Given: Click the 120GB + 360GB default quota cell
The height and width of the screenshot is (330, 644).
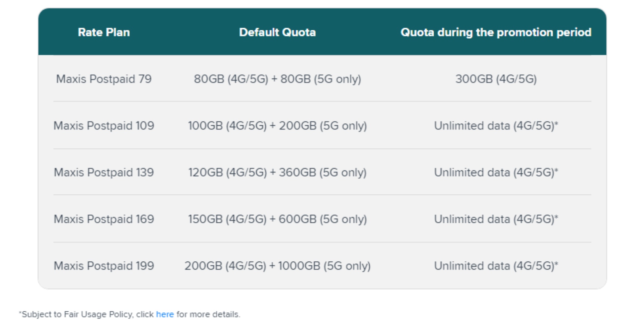Looking at the screenshot, I should 277,172.
